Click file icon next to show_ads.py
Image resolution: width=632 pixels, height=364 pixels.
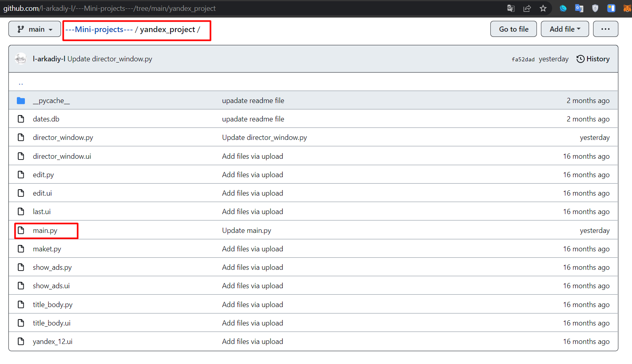click(x=21, y=267)
